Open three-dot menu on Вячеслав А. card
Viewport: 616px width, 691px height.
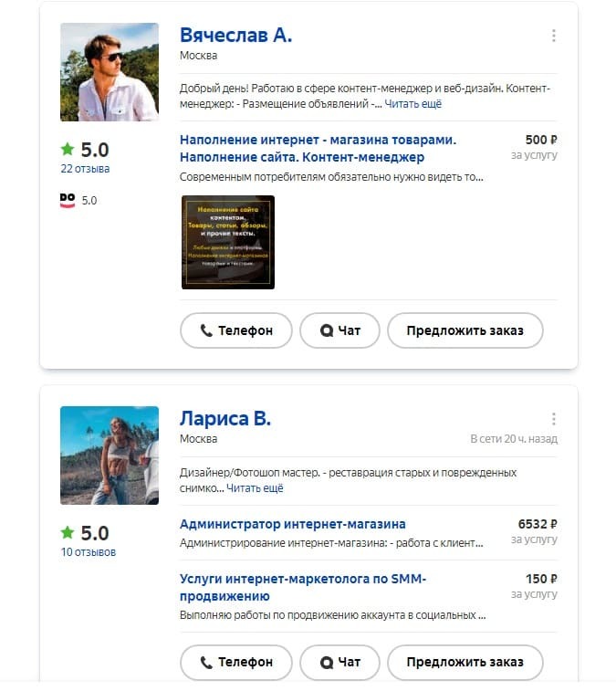(553, 36)
